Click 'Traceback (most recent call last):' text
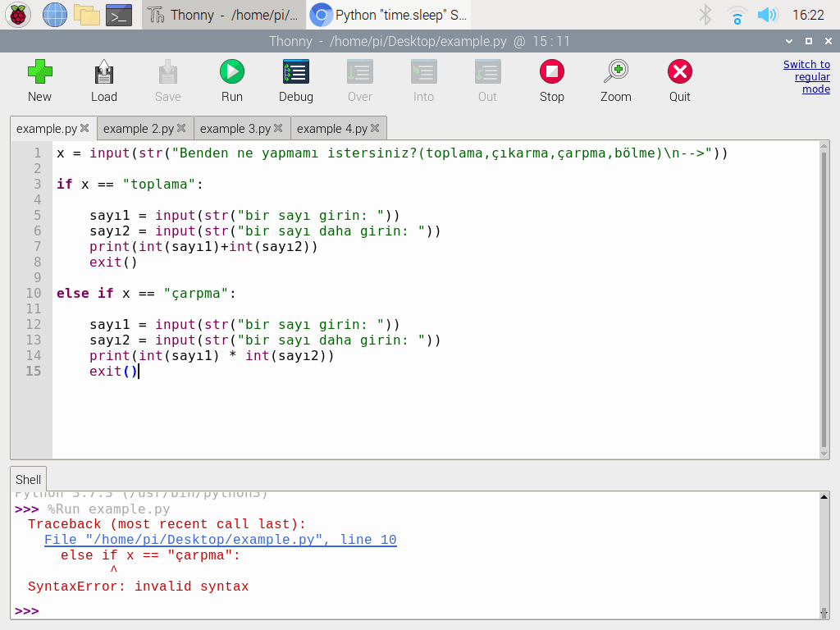This screenshot has height=630, width=840. point(167,524)
